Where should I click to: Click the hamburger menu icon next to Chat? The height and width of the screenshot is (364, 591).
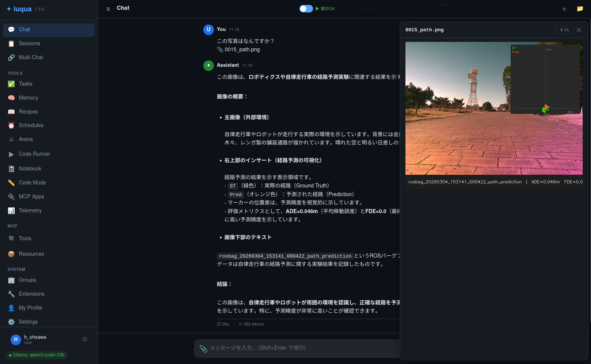click(x=108, y=9)
